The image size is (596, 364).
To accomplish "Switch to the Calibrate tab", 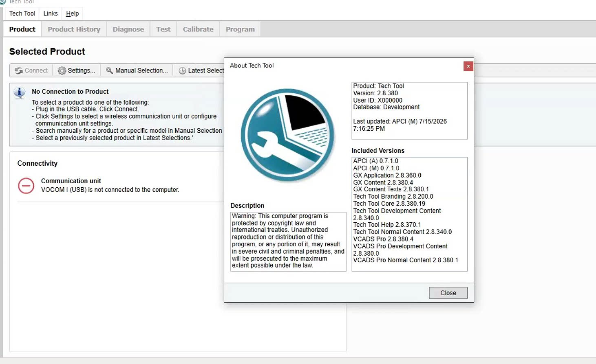I will 198,29.
